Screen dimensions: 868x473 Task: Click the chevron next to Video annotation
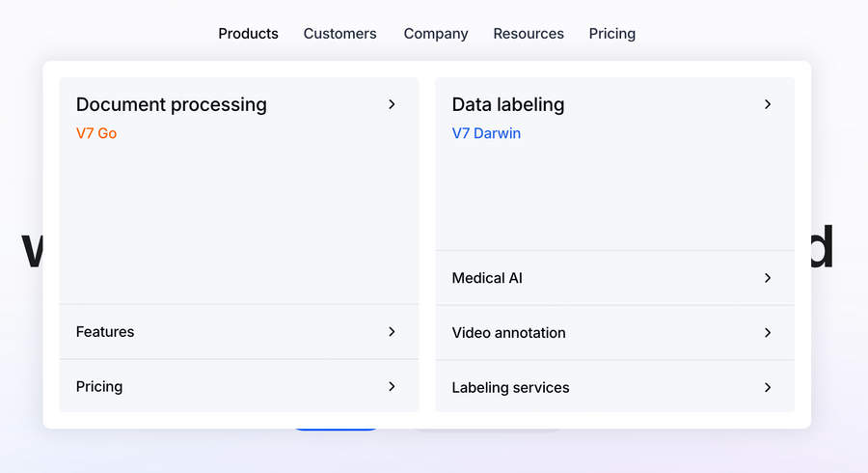[x=768, y=333]
